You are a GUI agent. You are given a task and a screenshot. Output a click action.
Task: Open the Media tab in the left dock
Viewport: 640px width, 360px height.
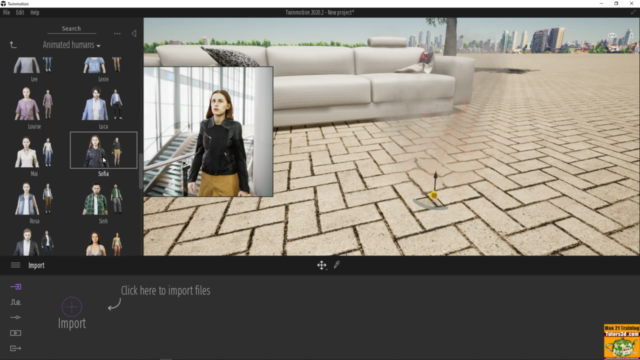point(16,333)
